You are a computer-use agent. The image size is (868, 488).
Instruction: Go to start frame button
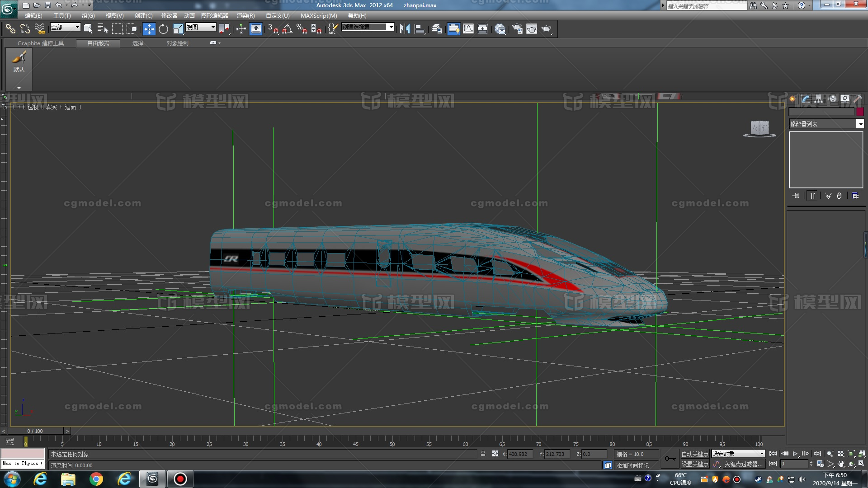(773, 454)
